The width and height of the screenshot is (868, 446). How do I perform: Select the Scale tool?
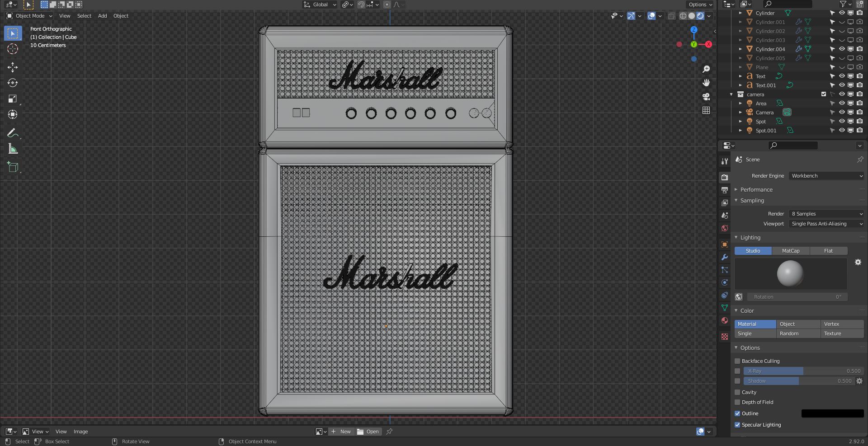13,99
